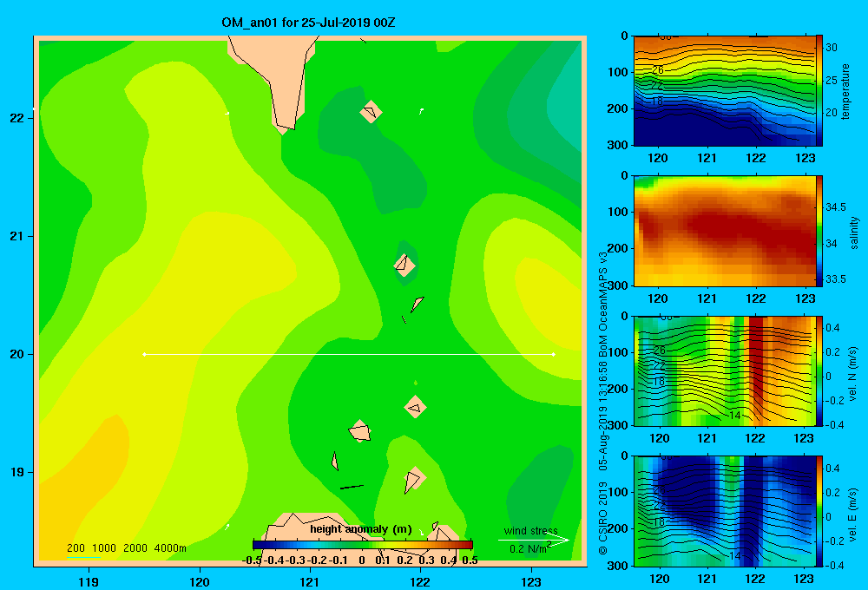Click the vel. N color scale bar
This screenshot has width=868, height=590.
819,370
